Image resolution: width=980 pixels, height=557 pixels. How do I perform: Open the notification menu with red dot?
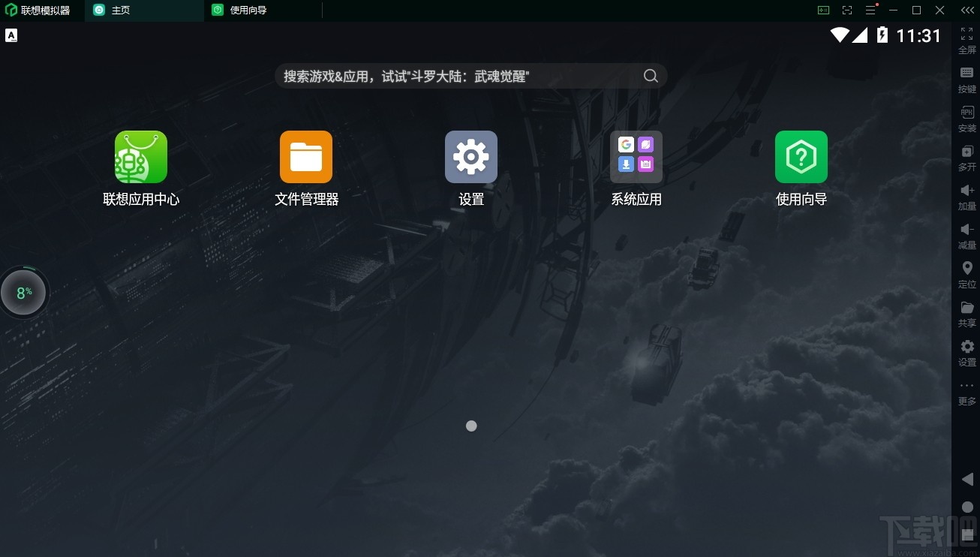[x=870, y=10]
